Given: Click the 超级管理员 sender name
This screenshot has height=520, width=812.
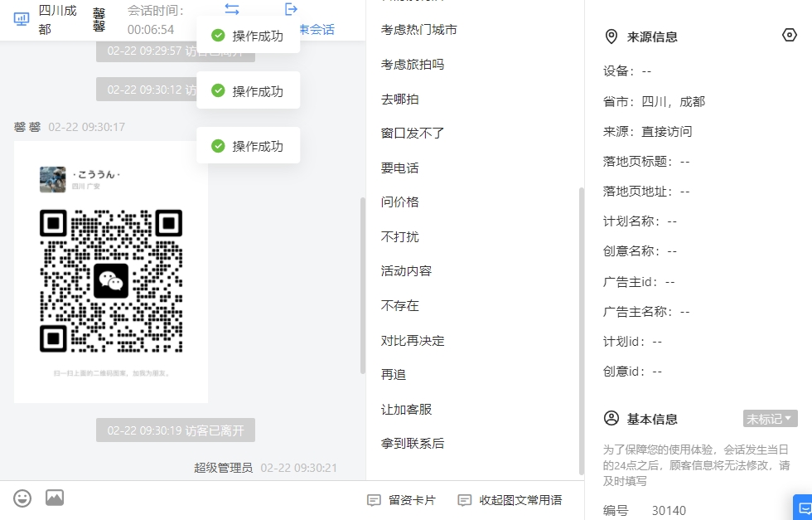Looking at the screenshot, I should click(x=223, y=468).
